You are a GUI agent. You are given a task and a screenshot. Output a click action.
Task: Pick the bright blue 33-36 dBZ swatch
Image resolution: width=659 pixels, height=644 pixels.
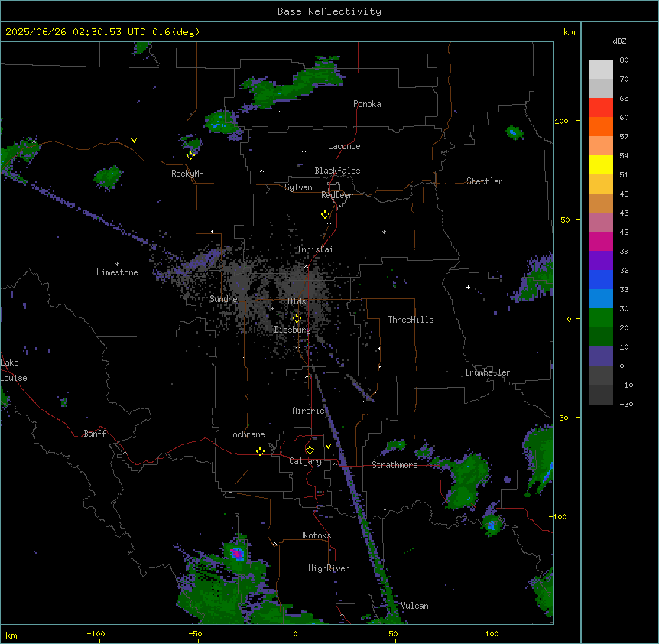coord(601,279)
